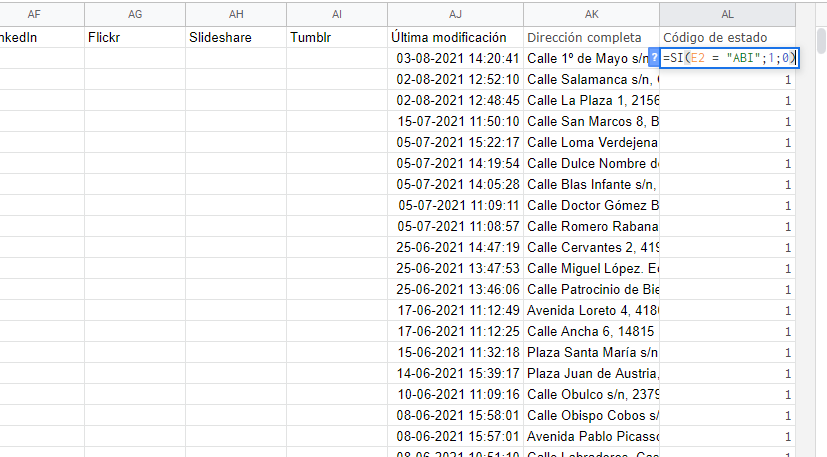Select column AL header
Screen dimensions: 827x457
click(x=727, y=15)
